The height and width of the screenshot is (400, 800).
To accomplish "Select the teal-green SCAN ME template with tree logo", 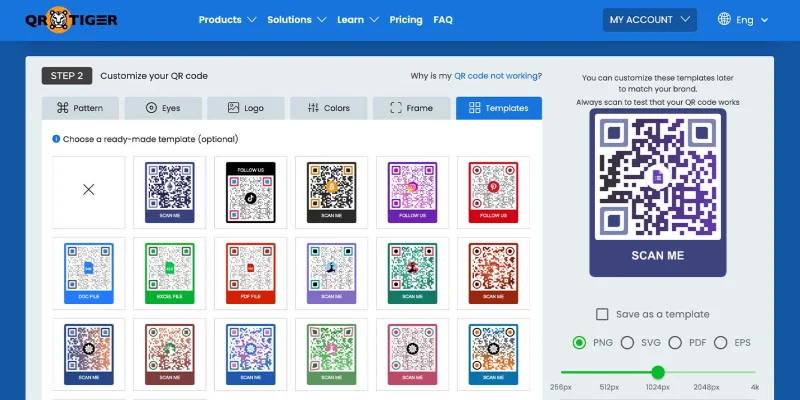I will click(412, 273).
